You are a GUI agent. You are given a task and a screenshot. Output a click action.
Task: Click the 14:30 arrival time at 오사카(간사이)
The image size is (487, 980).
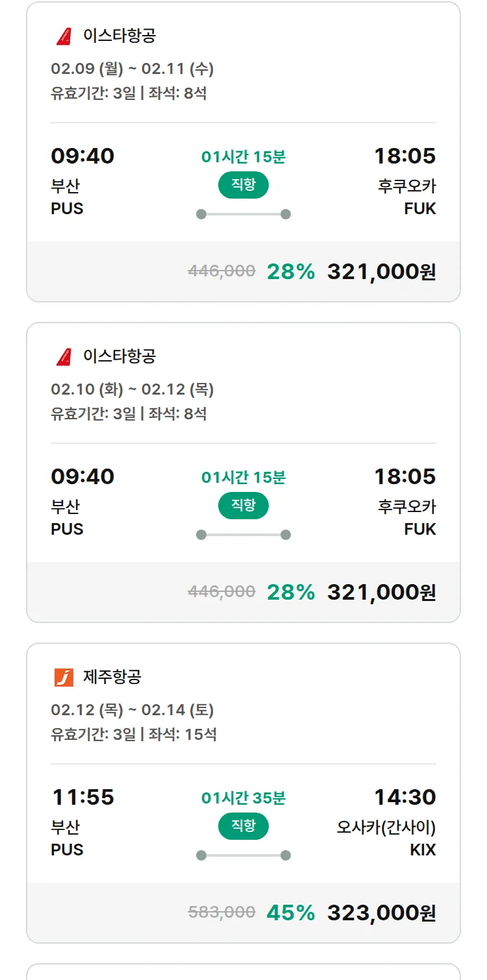pyautogui.click(x=405, y=797)
